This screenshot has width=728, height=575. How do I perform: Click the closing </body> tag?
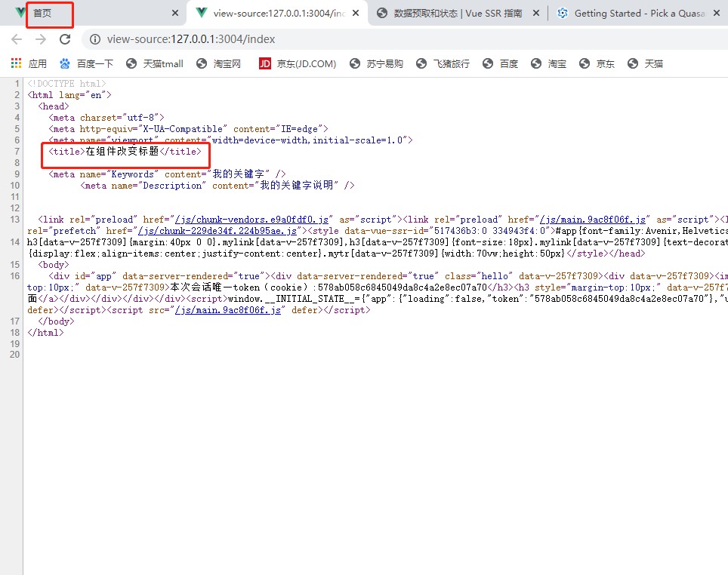[x=56, y=321]
